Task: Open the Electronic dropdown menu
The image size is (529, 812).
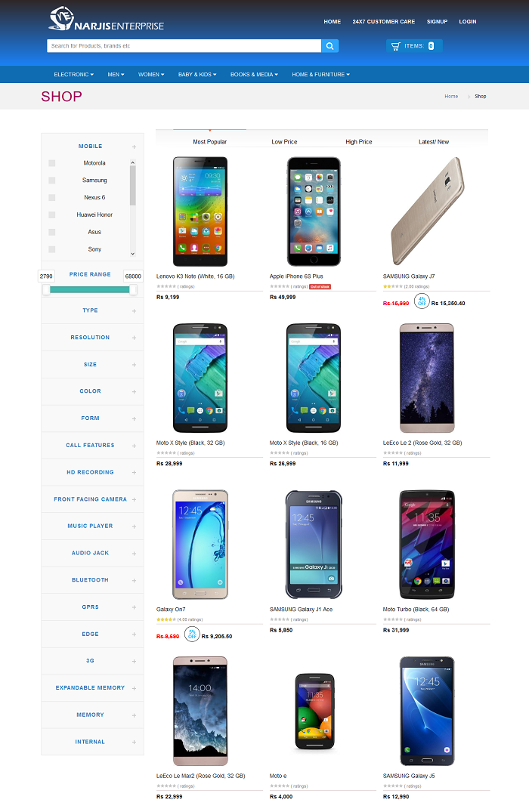Action: click(73, 75)
